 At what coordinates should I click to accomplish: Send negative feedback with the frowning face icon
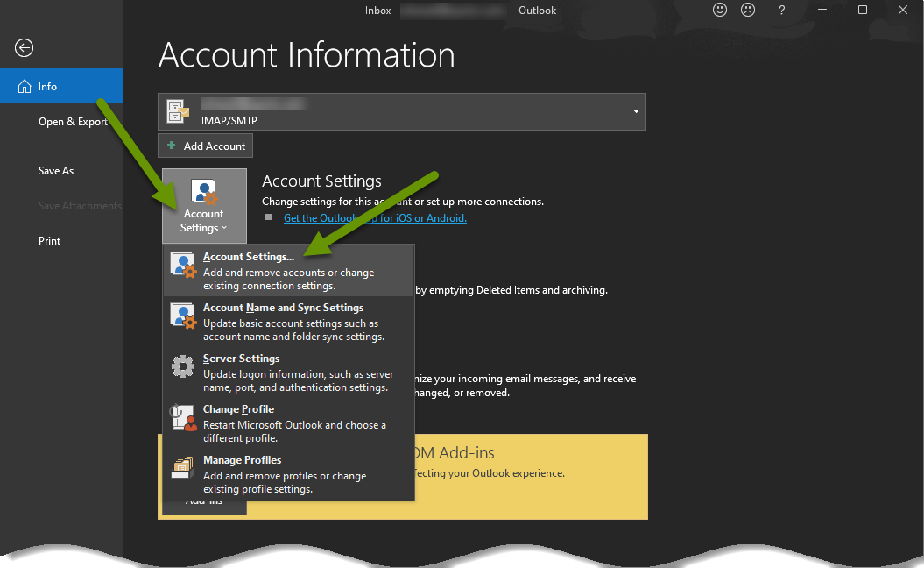(x=748, y=10)
